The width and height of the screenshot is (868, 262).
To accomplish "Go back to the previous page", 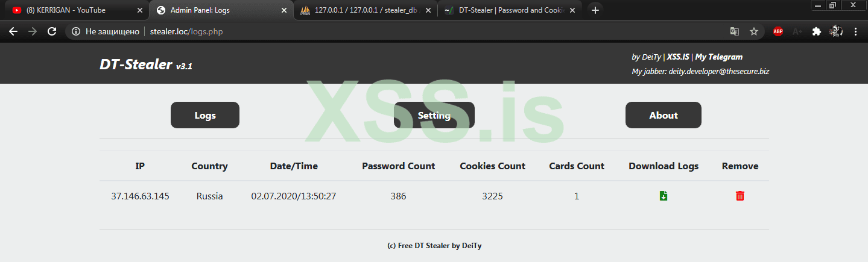I will [x=13, y=32].
